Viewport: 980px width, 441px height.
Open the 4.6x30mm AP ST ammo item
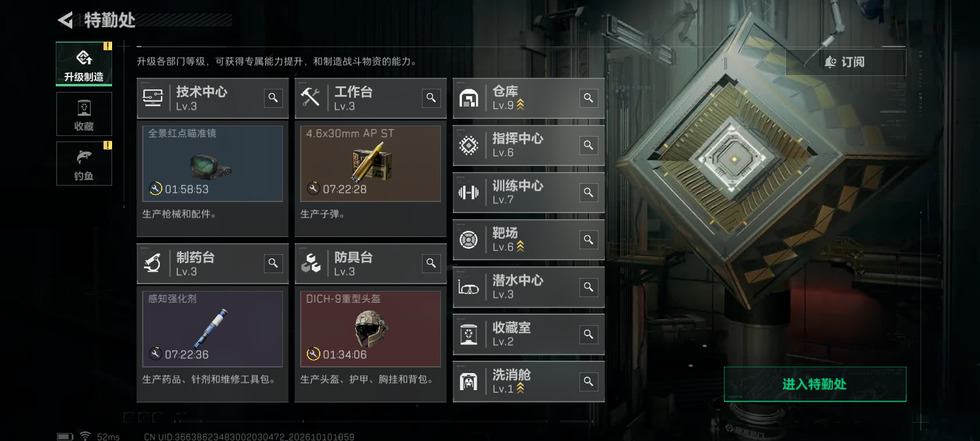pos(371,164)
